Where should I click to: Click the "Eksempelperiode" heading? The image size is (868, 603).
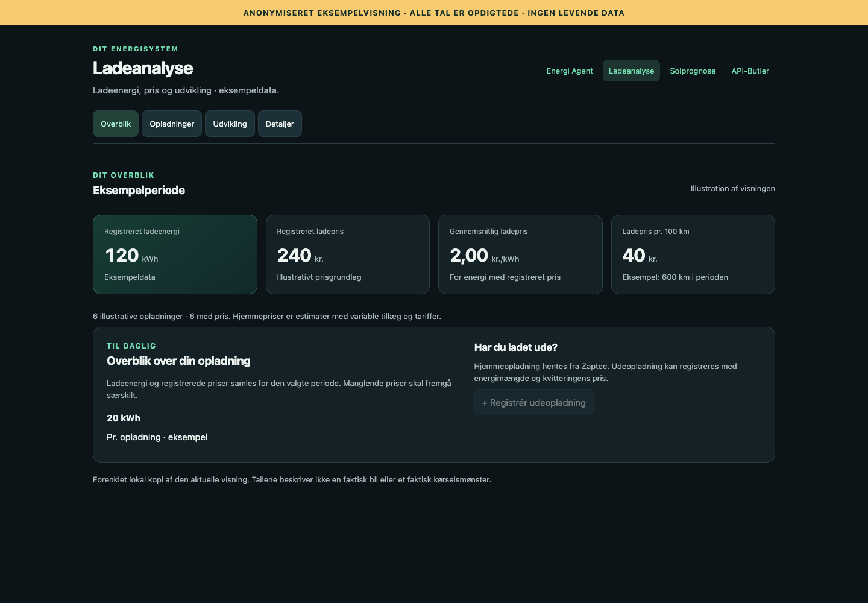tap(139, 191)
